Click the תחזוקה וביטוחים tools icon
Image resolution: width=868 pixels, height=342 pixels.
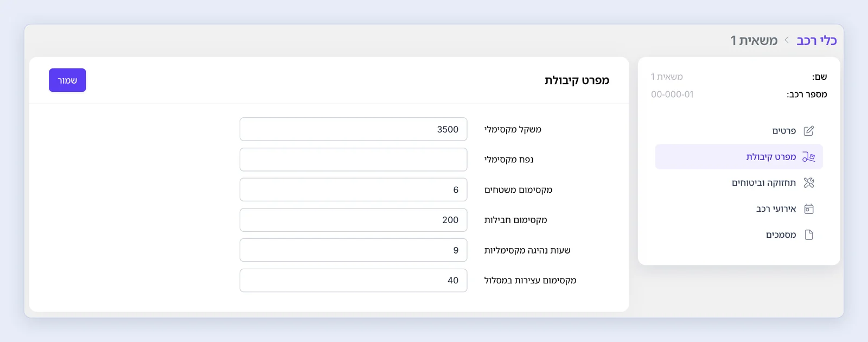point(809,183)
